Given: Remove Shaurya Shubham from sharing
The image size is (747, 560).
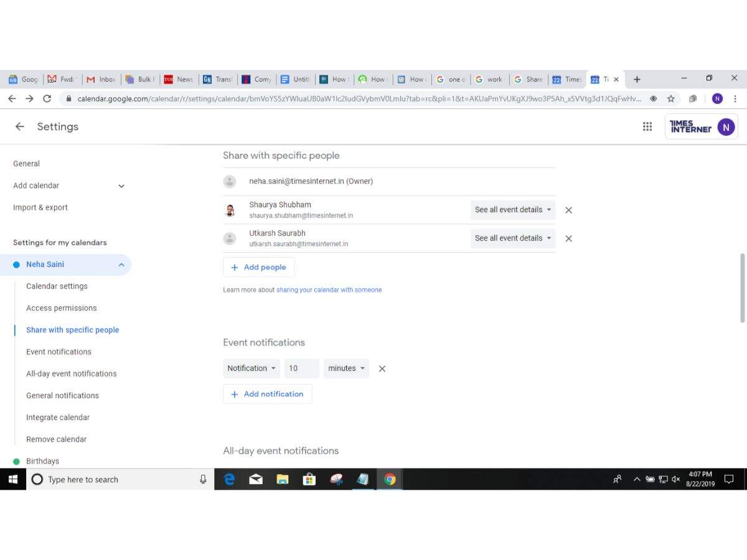Looking at the screenshot, I should pos(568,210).
